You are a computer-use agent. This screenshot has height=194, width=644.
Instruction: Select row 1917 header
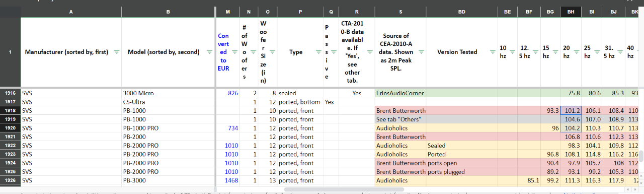10,102
